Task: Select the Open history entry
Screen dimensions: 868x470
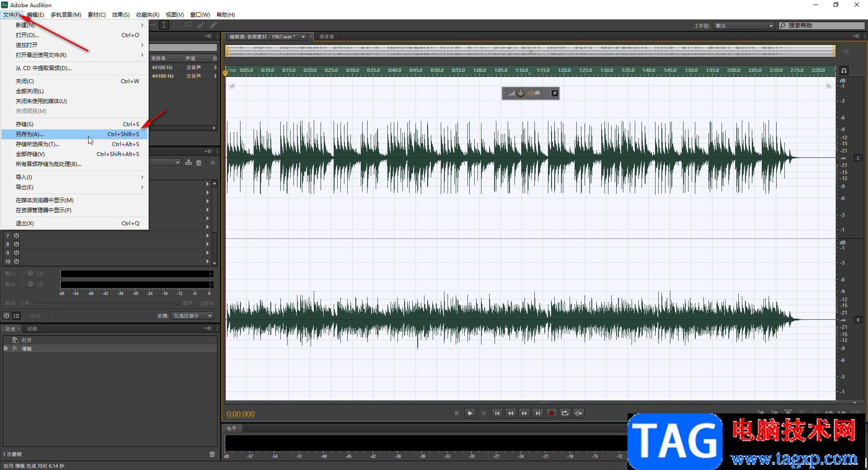Action: 110,340
